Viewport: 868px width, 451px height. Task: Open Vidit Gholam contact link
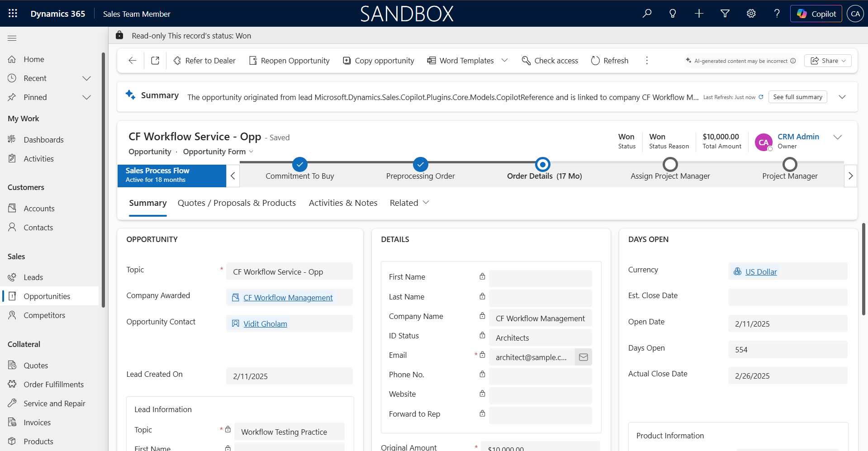click(x=266, y=324)
